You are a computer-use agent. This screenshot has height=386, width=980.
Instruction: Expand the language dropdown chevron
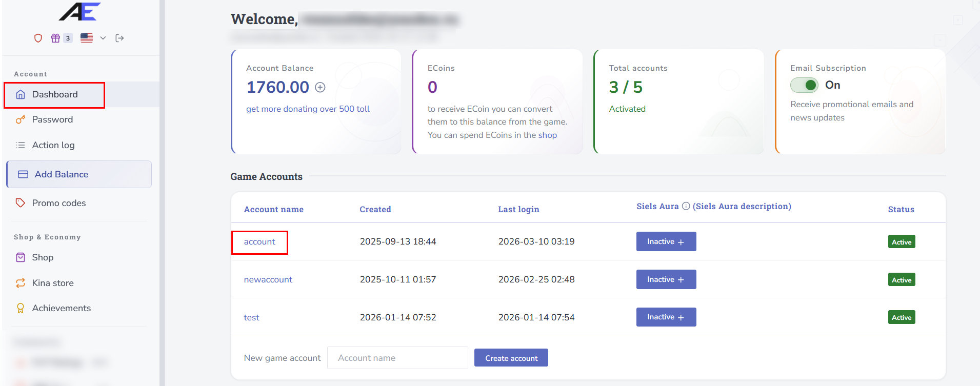click(x=103, y=38)
